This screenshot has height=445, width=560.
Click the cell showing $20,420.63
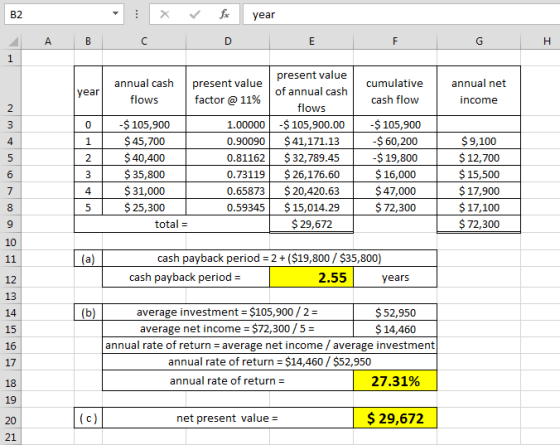(311, 191)
